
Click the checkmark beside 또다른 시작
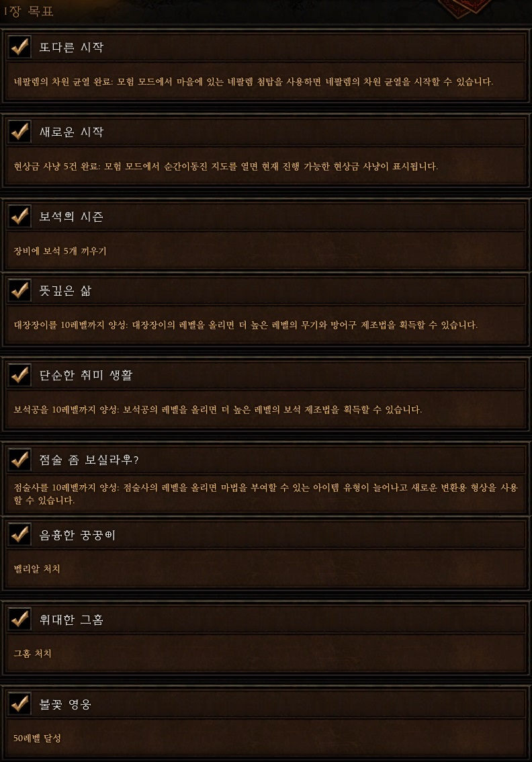20,46
